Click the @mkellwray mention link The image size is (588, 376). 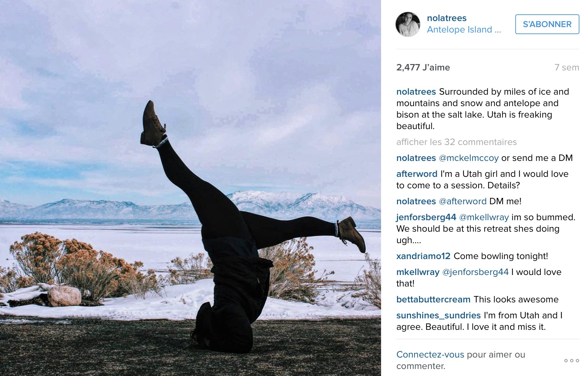point(484,217)
